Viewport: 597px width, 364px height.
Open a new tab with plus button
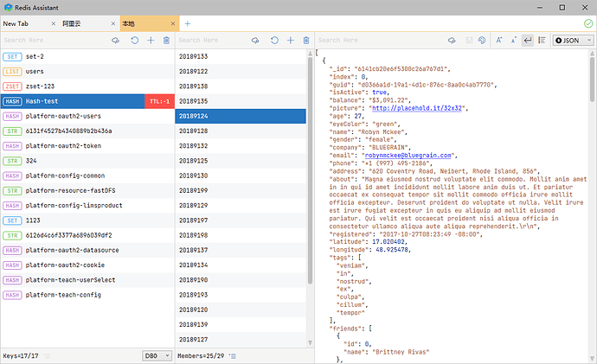click(187, 23)
